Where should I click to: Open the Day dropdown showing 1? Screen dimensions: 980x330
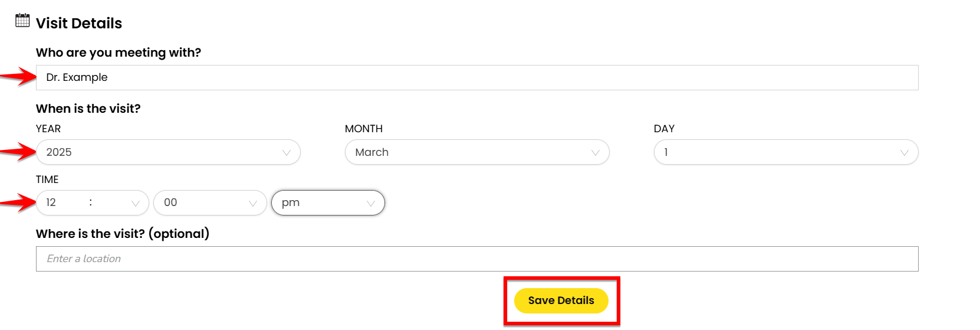click(786, 152)
